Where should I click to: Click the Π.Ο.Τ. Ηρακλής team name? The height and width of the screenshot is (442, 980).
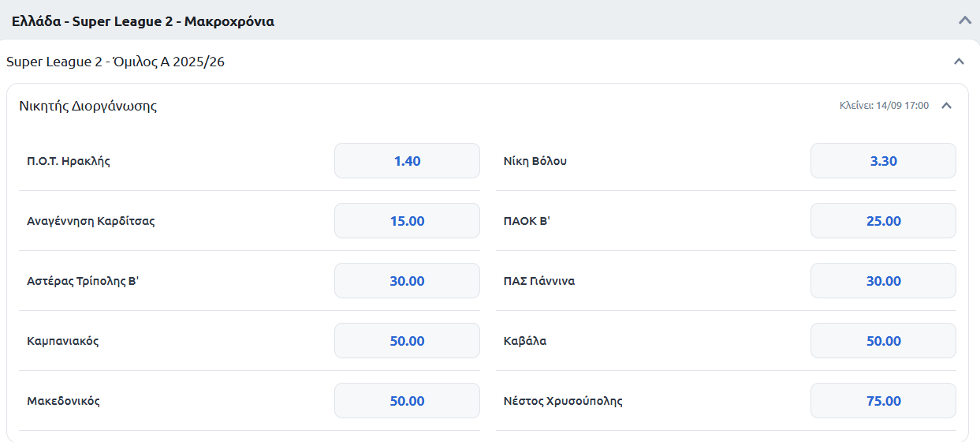point(68,161)
